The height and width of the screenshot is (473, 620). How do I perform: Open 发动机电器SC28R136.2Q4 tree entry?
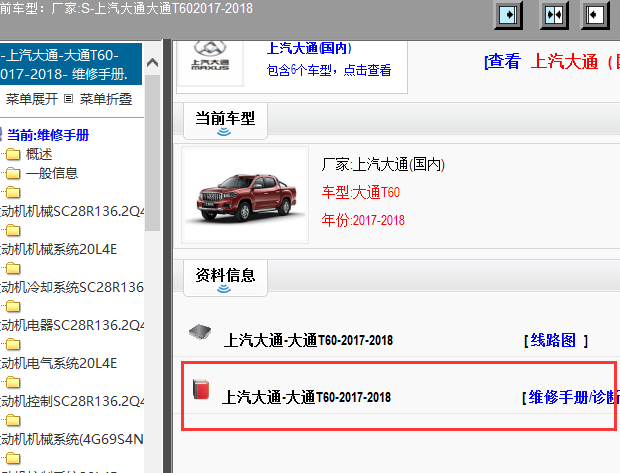(72, 325)
